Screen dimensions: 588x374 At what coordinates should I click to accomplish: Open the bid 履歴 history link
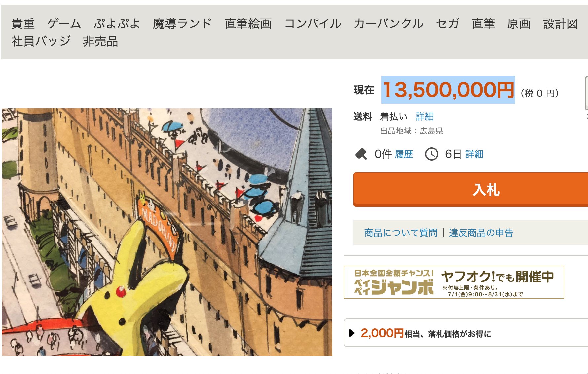(404, 154)
